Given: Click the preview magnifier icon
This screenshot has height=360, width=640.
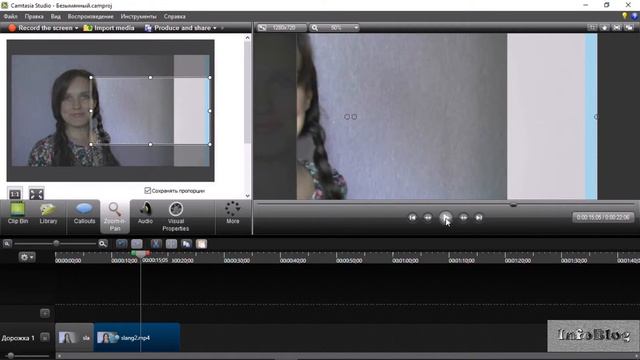Looking at the screenshot, I should (314, 28).
